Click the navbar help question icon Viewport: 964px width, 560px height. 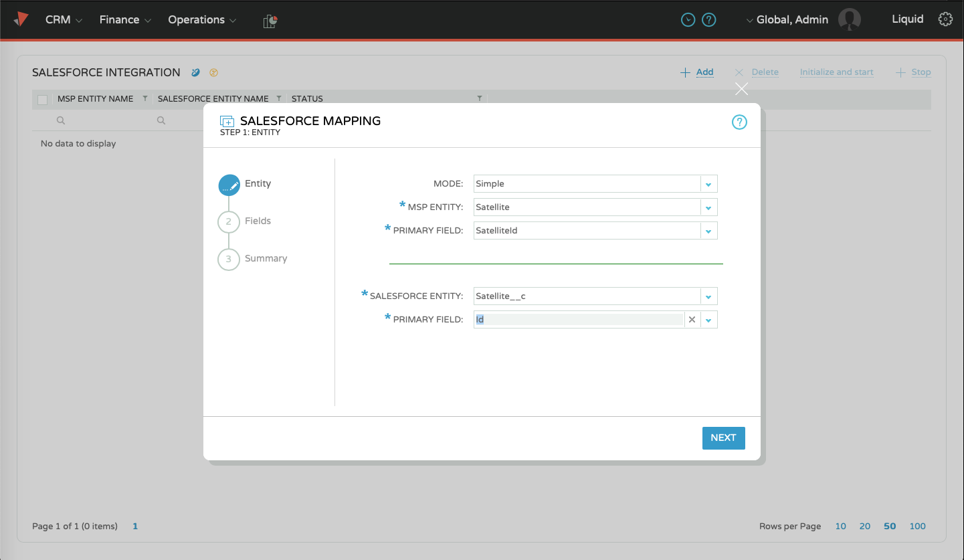pyautogui.click(x=709, y=20)
